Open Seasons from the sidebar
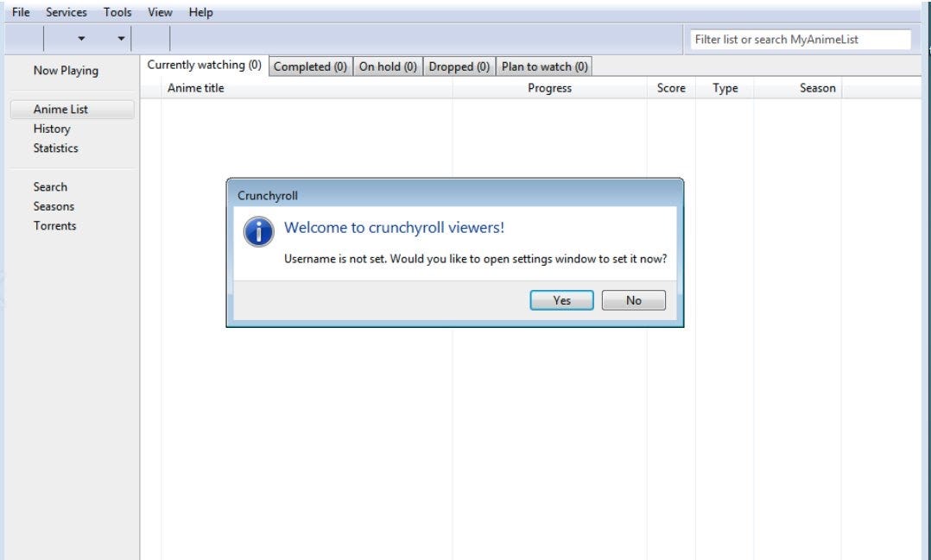Viewport: 931px width, 560px height. coord(54,206)
